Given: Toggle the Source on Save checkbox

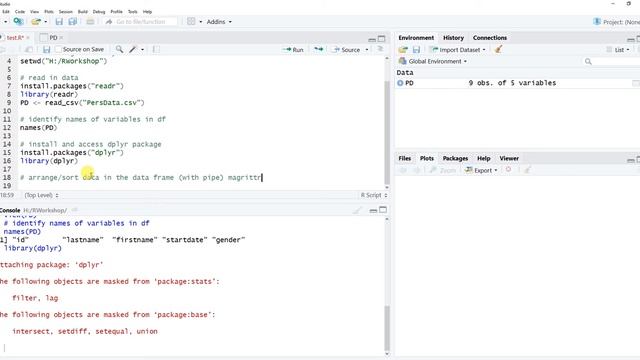Looking at the screenshot, I should coord(58,49).
